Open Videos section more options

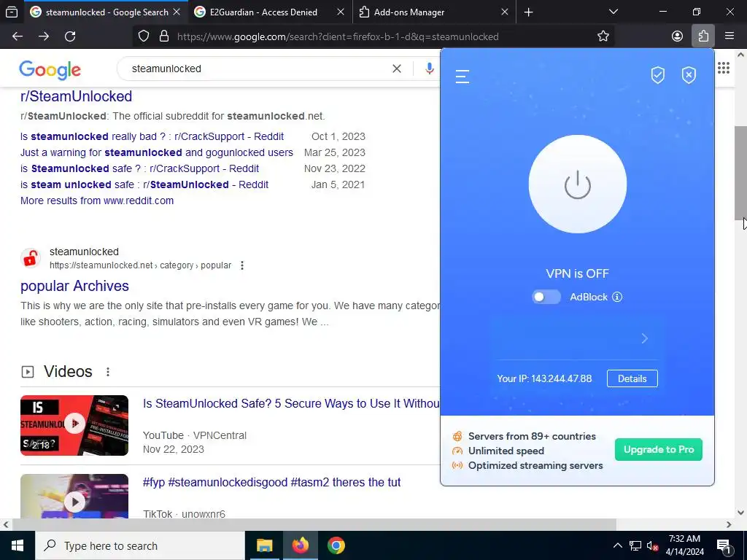[108, 372]
